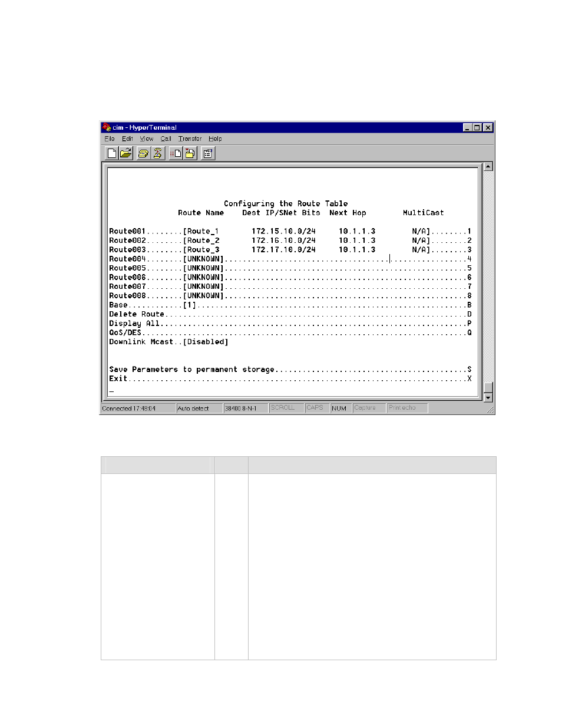The height and width of the screenshot is (728, 562).
Task: Click the Base [1] line
Action: click(290, 305)
